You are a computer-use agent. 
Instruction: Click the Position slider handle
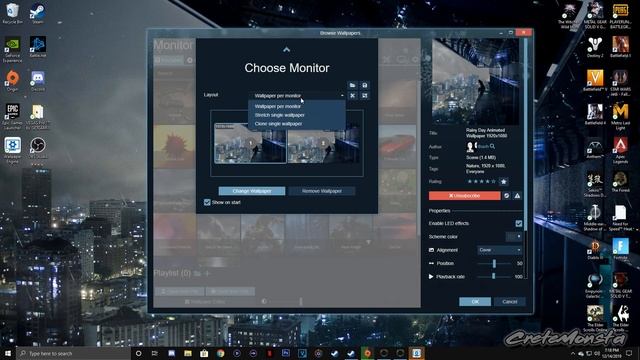[494, 263]
